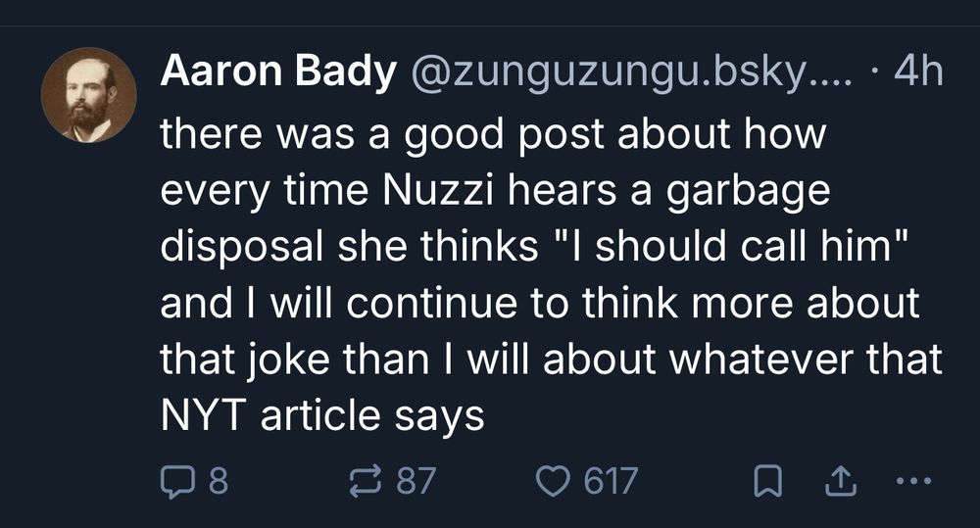Click the 4h timestamp
Screen dimensions: 980x528
click(919, 72)
